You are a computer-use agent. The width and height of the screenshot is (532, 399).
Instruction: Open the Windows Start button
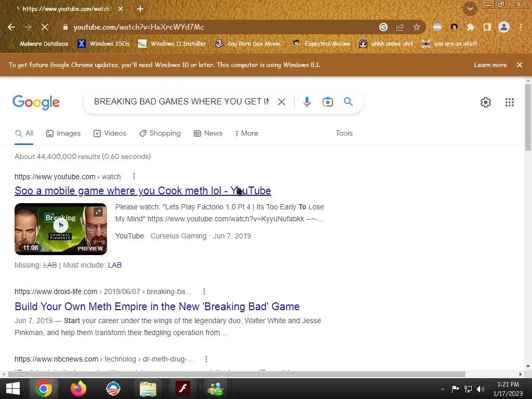13,389
